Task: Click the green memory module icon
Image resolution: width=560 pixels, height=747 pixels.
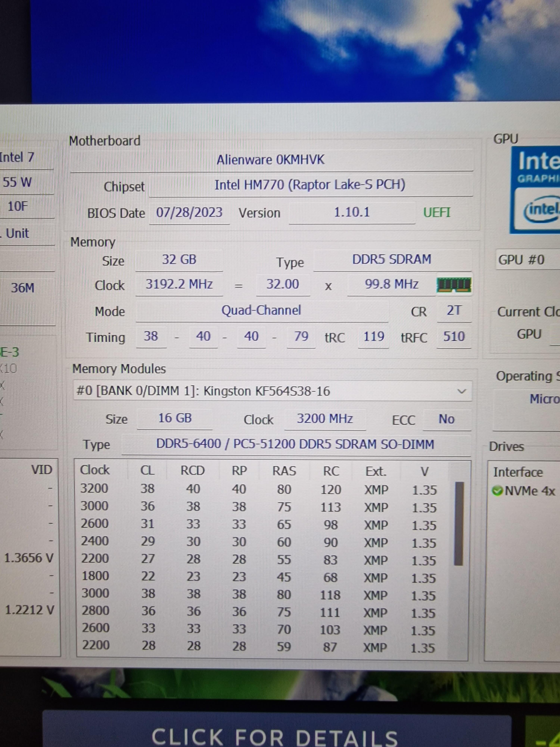Action: point(454,285)
